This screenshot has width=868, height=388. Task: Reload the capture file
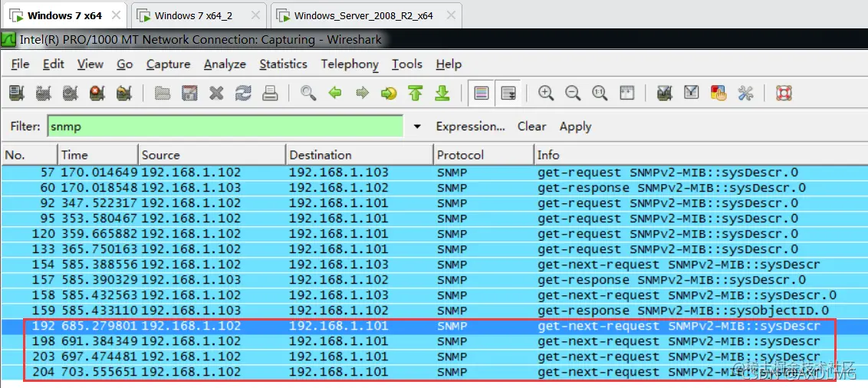243,93
